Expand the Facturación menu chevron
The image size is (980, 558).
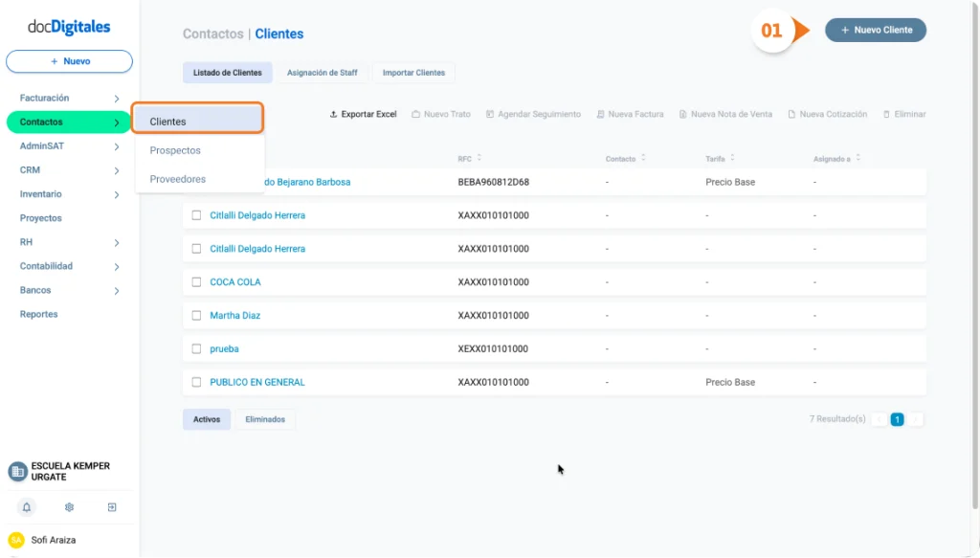click(x=116, y=99)
